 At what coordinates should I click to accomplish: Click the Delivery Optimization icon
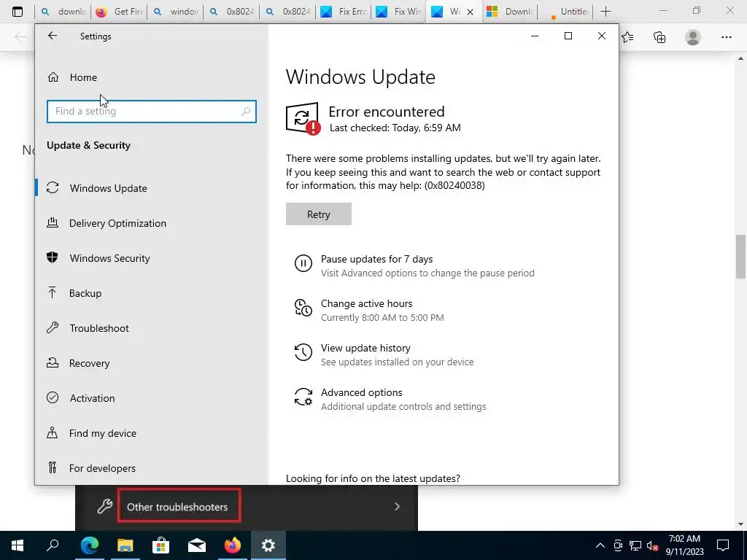53,222
